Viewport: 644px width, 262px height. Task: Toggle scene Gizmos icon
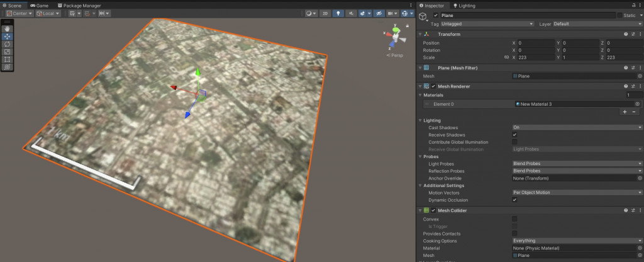(x=404, y=14)
